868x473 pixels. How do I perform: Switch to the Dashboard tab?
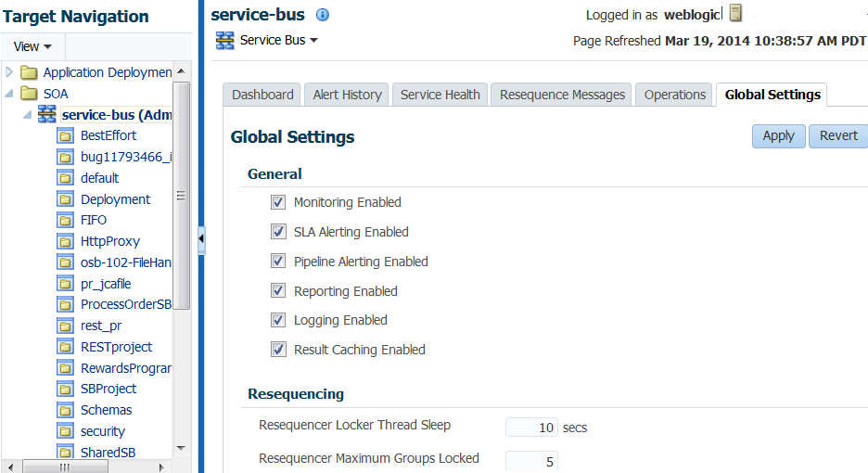point(262,95)
